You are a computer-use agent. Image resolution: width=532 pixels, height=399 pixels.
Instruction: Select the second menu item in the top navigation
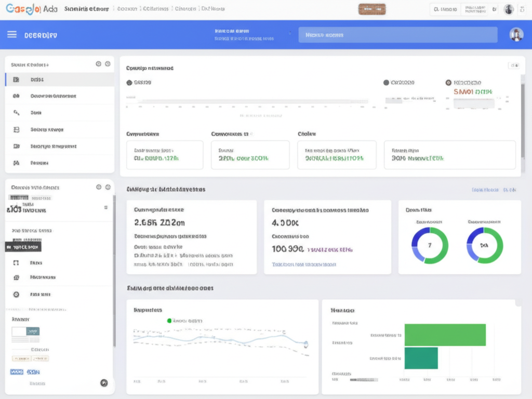tap(127, 8)
